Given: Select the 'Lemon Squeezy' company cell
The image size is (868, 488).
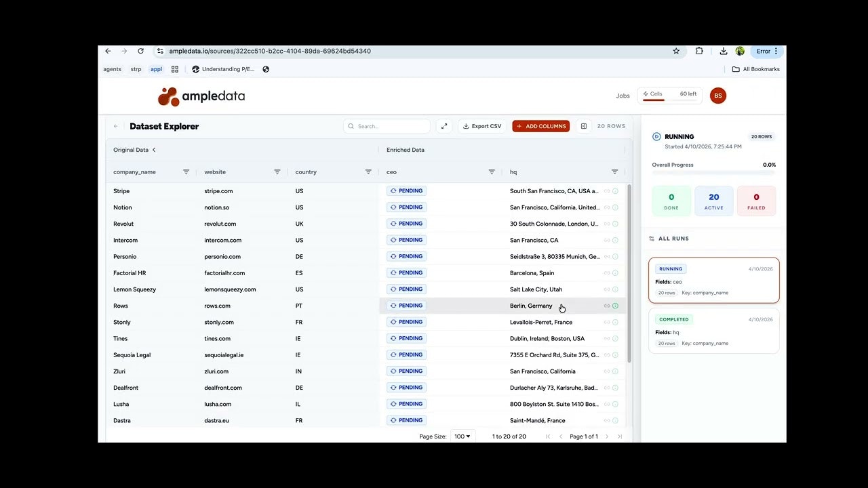Looking at the screenshot, I should (134, 289).
